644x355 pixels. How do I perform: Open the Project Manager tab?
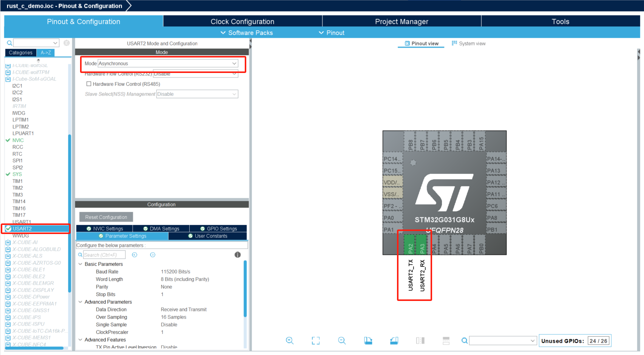(x=402, y=22)
